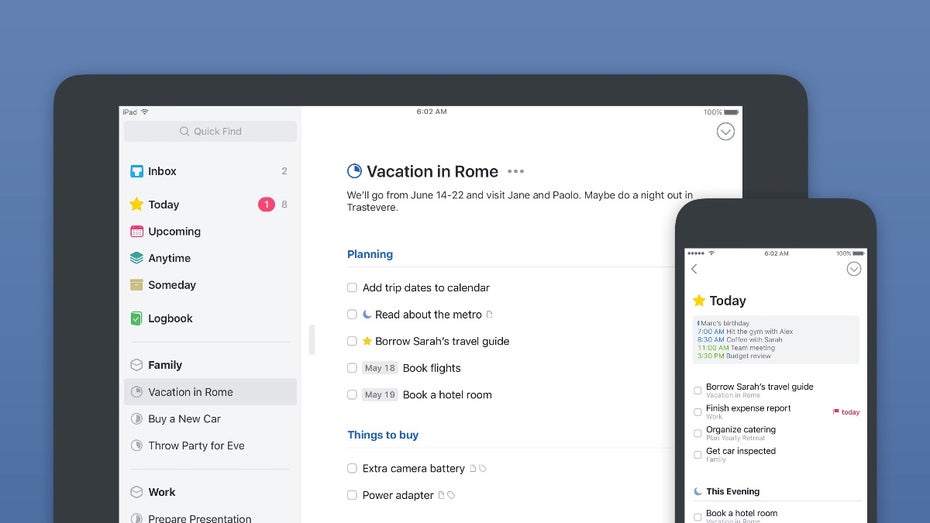Click Throw Party for Eve progress icon
This screenshot has width=930, height=523.
click(x=136, y=445)
